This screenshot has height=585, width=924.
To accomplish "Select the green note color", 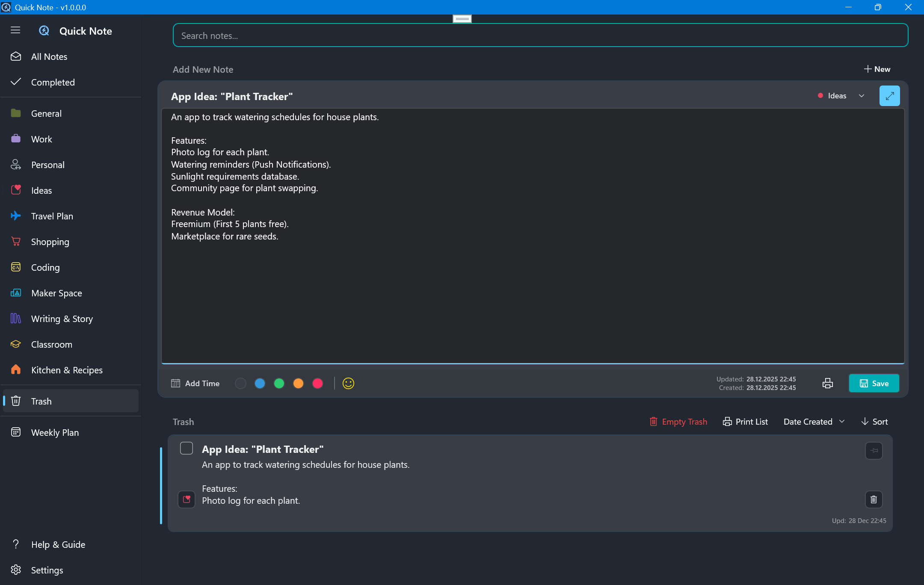I will click(x=279, y=383).
